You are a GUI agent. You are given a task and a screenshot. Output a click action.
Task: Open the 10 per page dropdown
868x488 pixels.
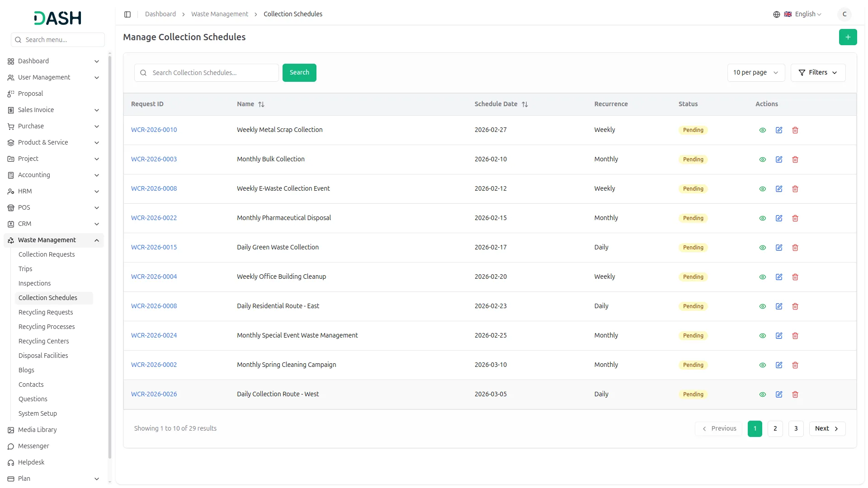tap(755, 73)
